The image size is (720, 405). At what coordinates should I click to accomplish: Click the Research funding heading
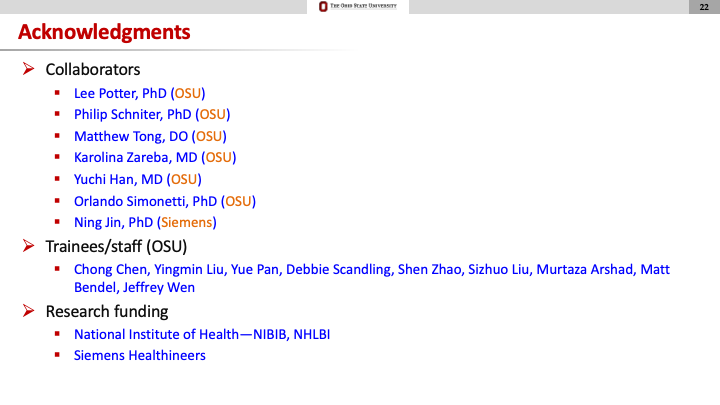(x=107, y=312)
